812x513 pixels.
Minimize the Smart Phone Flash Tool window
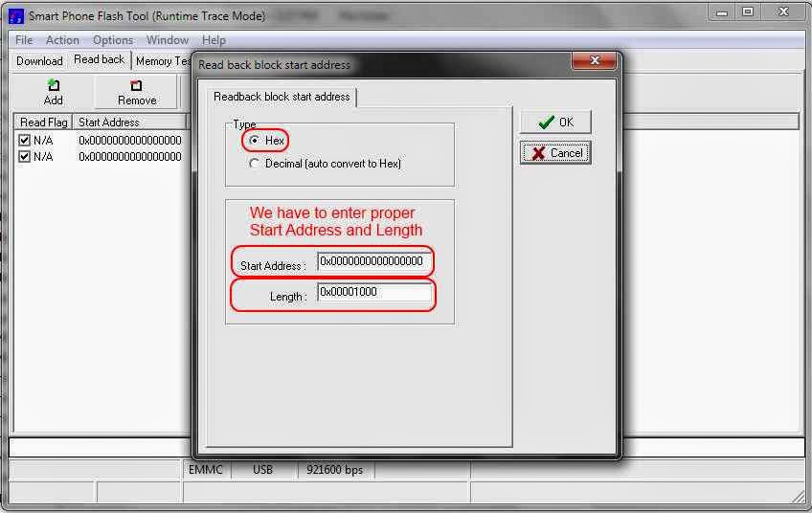722,11
